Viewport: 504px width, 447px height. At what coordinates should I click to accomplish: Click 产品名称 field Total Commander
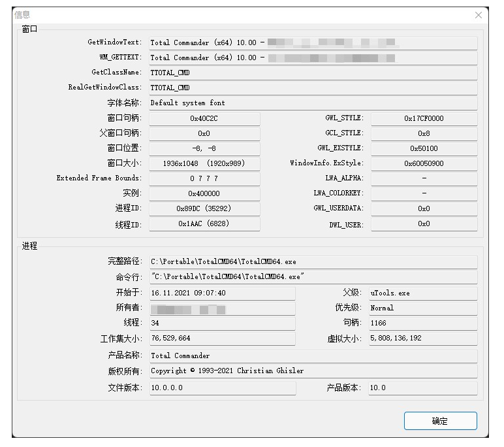click(x=313, y=356)
